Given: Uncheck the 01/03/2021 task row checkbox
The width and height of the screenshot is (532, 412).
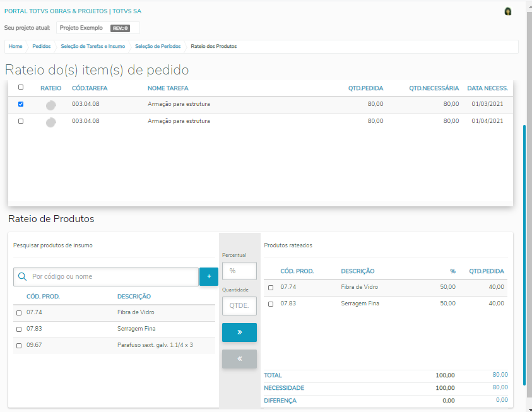Looking at the screenshot, I should tap(21, 104).
